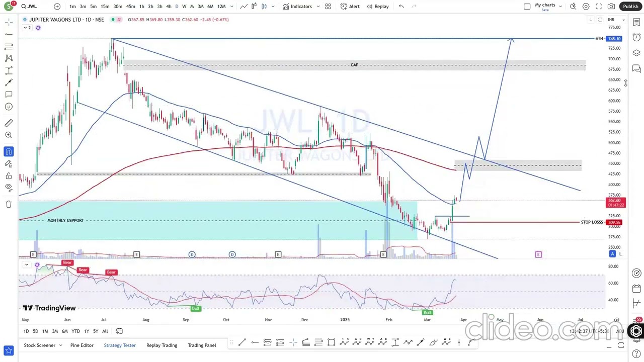The image size is (644, 362).
Task: Open chart settings hexagon icon
Action: point(586,7)
